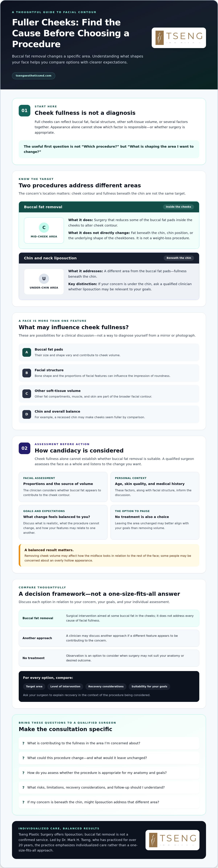Click the 02 assessment section badge
The height and width of the screenshot is (868, 218).
pyautogui.click(x=24, y=448)
